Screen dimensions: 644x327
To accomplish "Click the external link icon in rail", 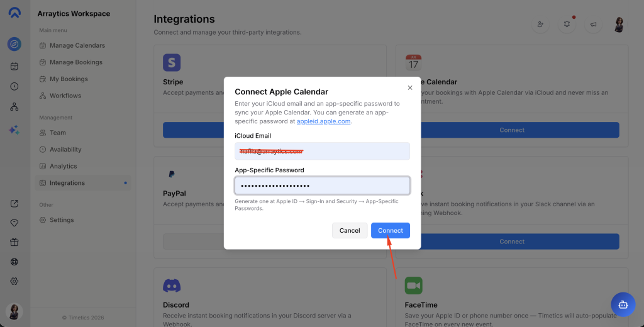I will pyautogui.click(x=14, y=203).
